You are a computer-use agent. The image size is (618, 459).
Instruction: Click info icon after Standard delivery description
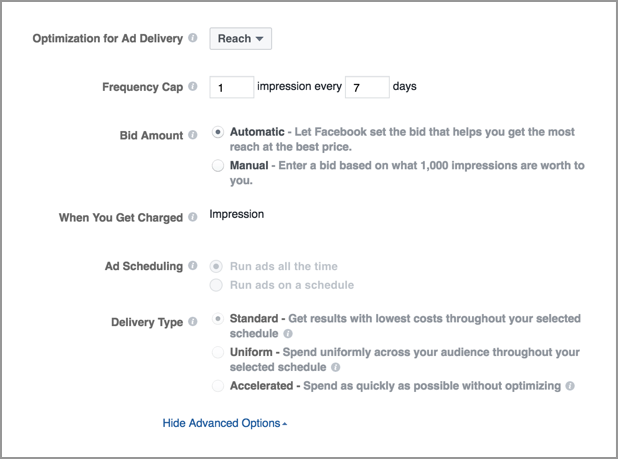pos(287,335)
